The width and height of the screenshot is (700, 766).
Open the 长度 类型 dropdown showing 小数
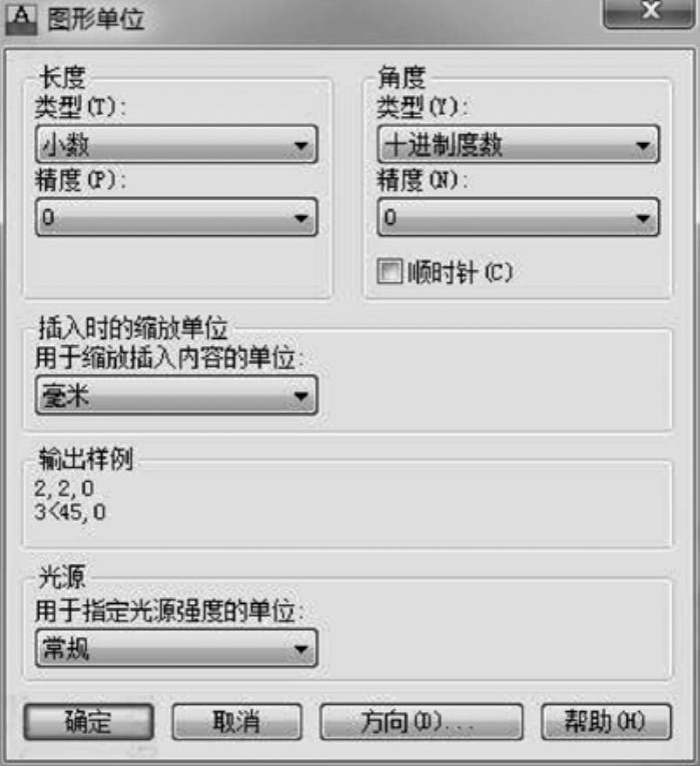coord(176,145)
